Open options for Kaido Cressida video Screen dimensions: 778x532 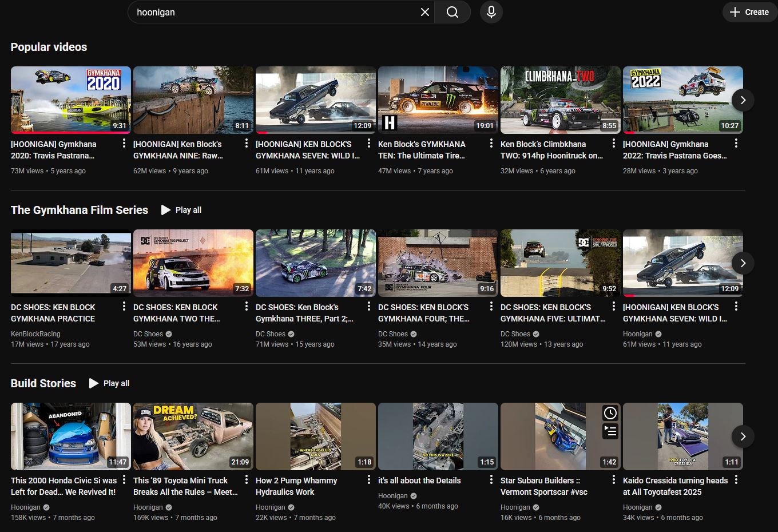tap(736, 479)
